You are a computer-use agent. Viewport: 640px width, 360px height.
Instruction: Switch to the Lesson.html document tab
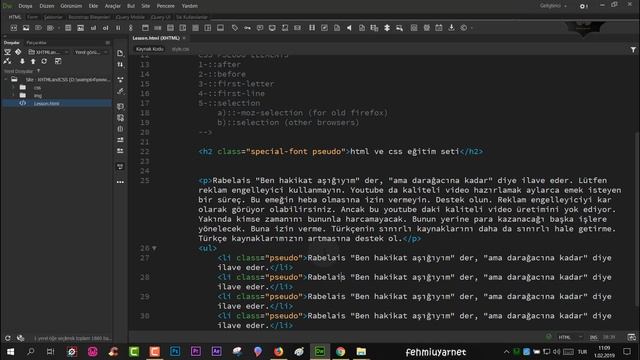click(x=156, y=38)
